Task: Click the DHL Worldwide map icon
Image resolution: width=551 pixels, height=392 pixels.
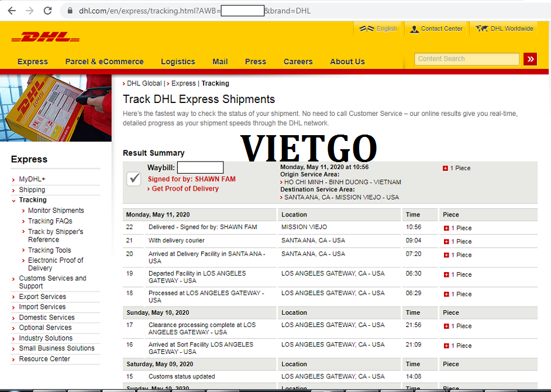Action: [x=481, y=29]
